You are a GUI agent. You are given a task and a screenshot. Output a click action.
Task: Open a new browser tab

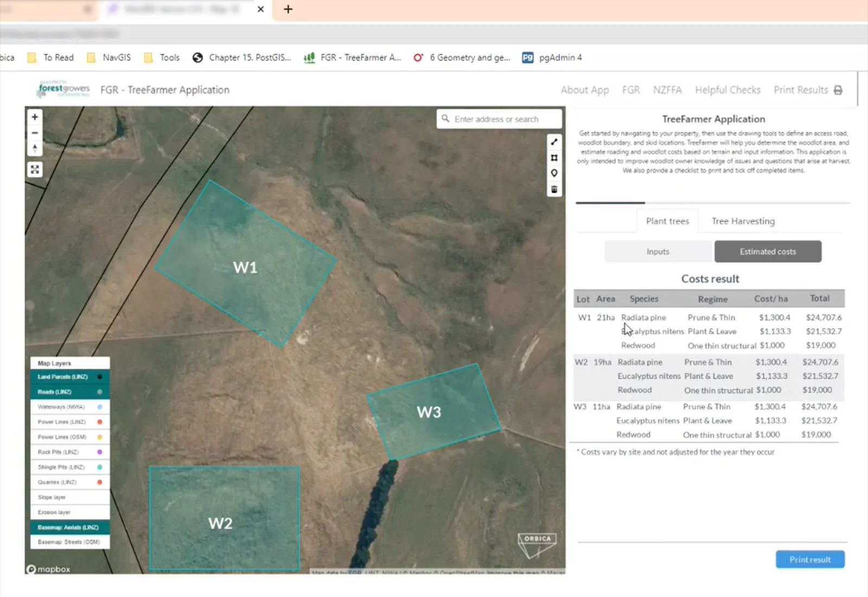(288, 9)
